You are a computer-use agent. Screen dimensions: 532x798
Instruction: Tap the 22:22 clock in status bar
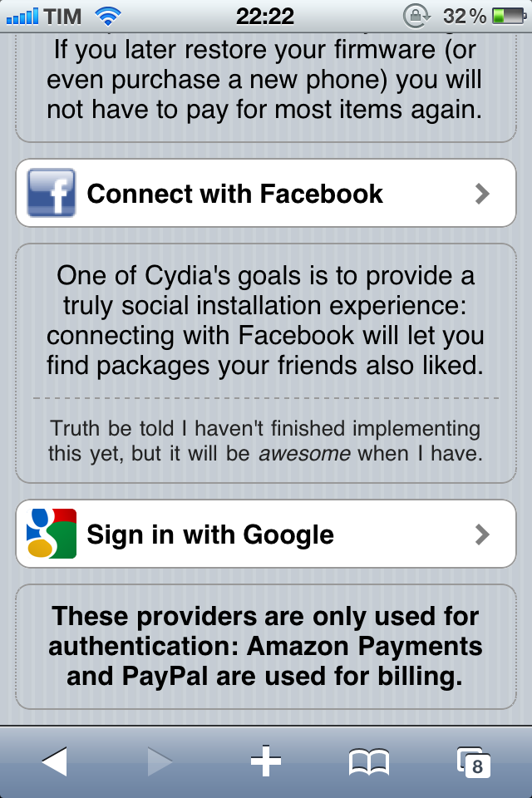tap(265, 16)
